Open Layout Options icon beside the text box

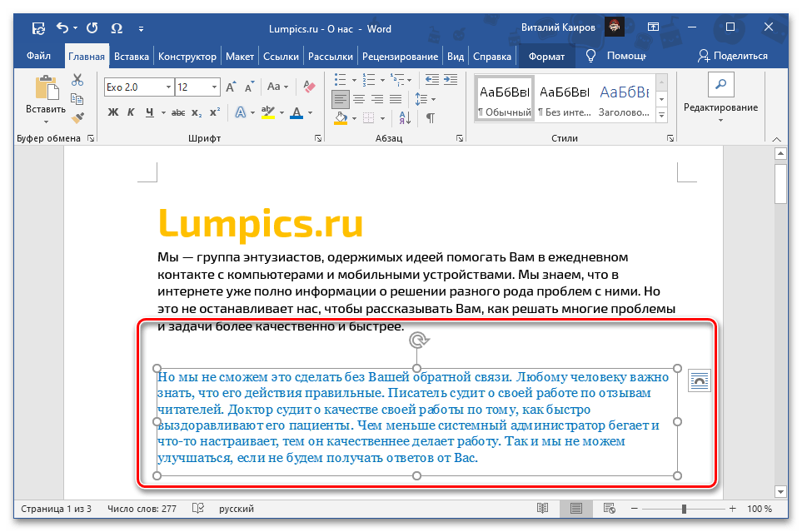(x=699, y=380)
